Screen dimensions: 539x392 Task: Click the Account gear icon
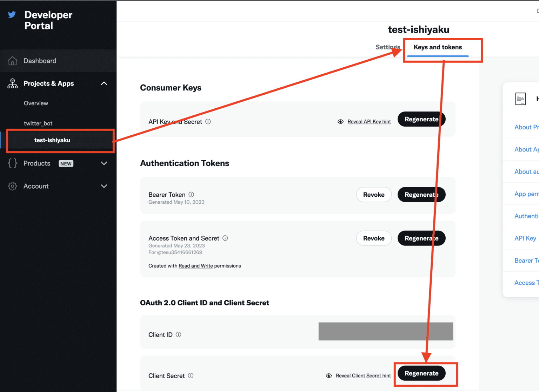coord(13,186)
